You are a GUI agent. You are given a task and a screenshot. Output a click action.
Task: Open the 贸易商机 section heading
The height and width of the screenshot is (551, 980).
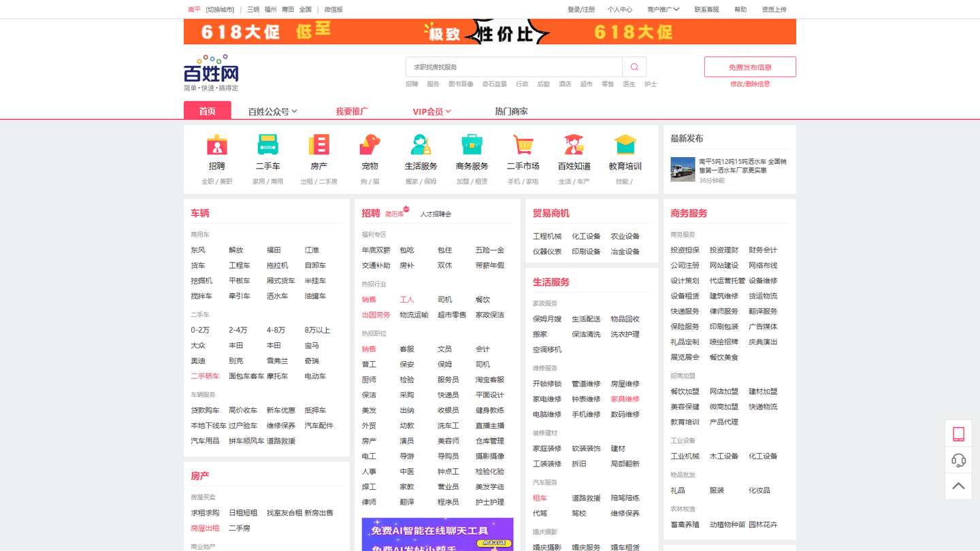551,214
